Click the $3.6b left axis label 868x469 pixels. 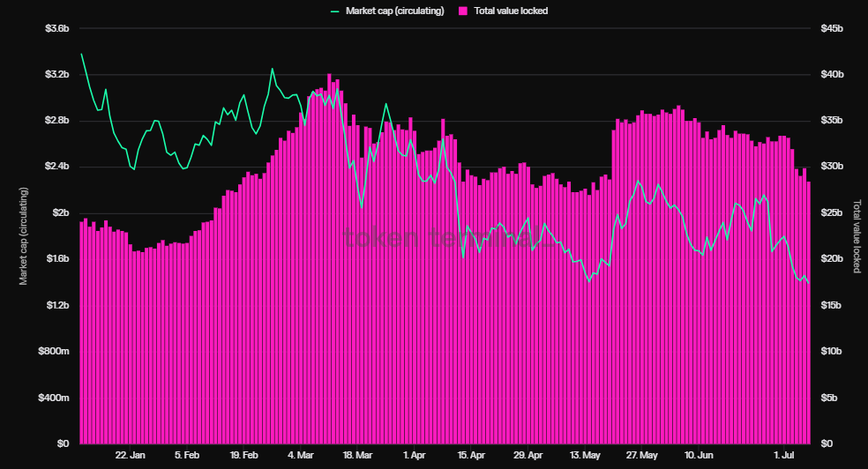57,28
